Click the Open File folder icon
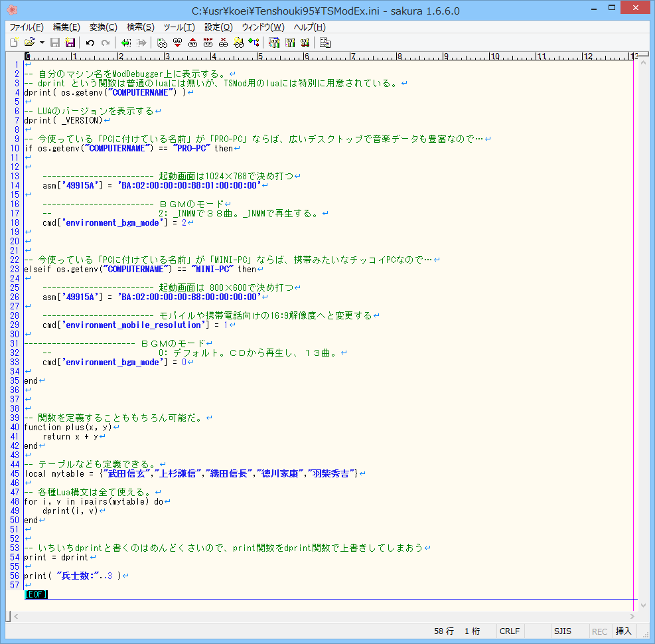655x644 pixels. 29,42
